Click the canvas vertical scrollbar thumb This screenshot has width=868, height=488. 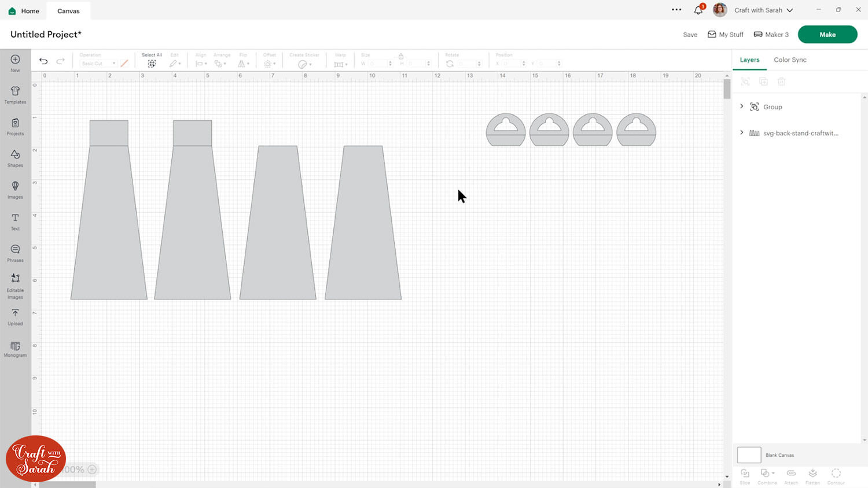[x=727, y=89]
